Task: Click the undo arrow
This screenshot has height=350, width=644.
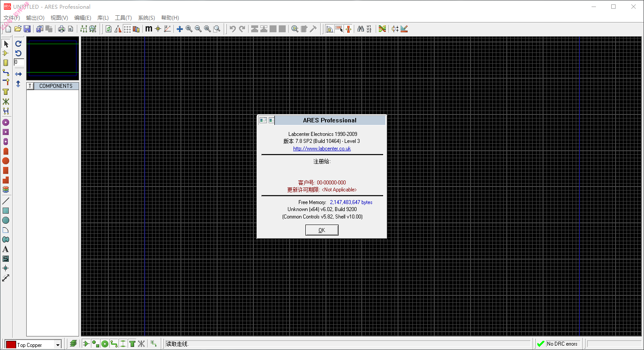Action: (x=232, y=29)
